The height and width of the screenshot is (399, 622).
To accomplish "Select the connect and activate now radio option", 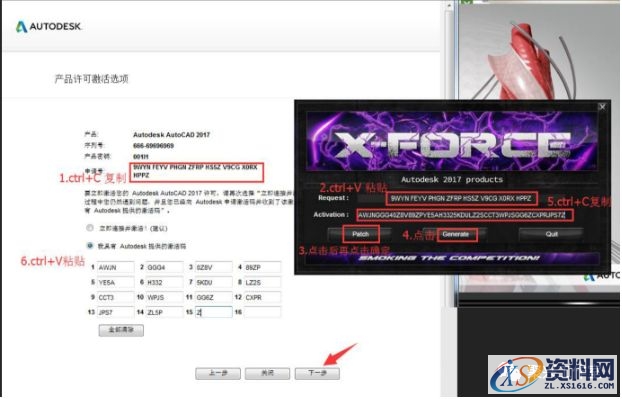I will 90,228.
